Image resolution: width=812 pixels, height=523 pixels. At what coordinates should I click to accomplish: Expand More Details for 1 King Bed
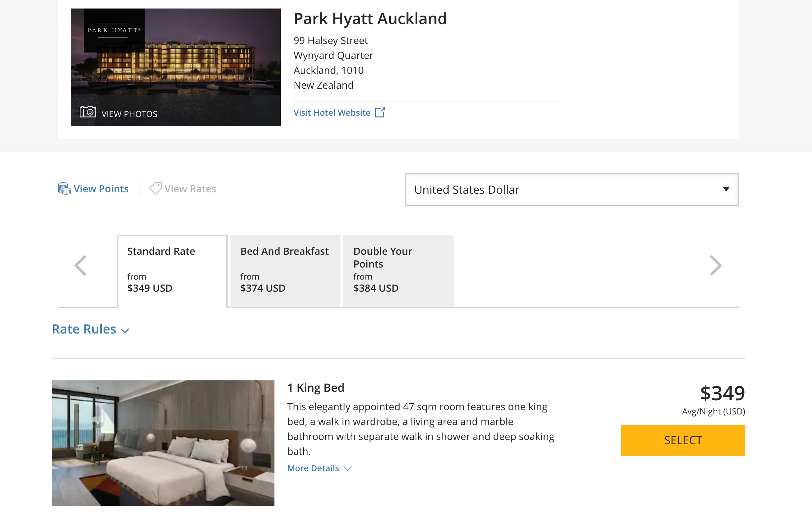coord(319,468)
